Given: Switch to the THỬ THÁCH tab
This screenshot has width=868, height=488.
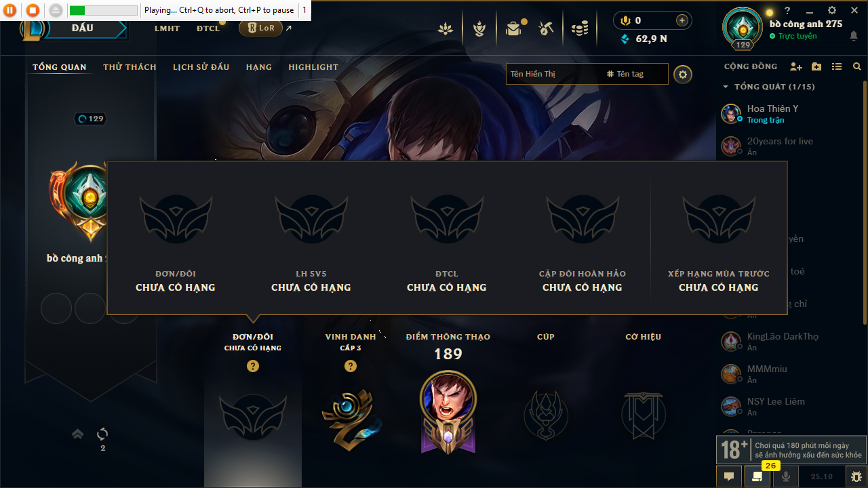Looking at the screenshot, I should pyautogui.click(x=130, y=67).
